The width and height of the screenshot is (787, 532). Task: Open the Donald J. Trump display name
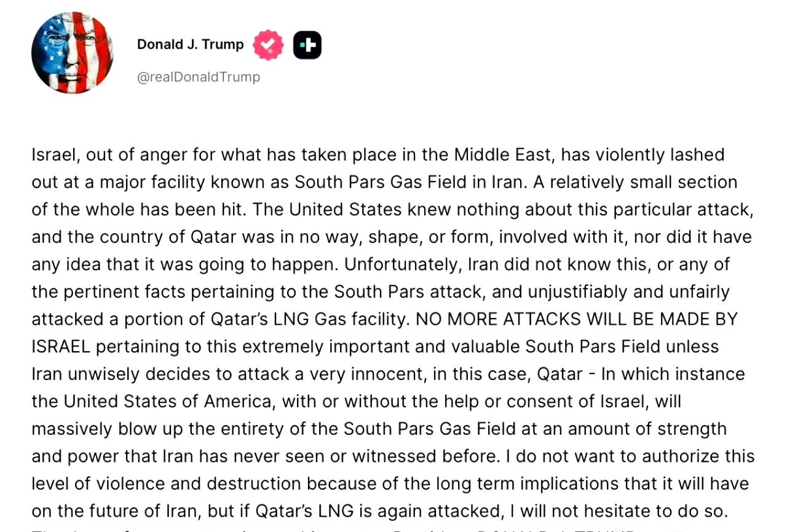coord(191,44)
